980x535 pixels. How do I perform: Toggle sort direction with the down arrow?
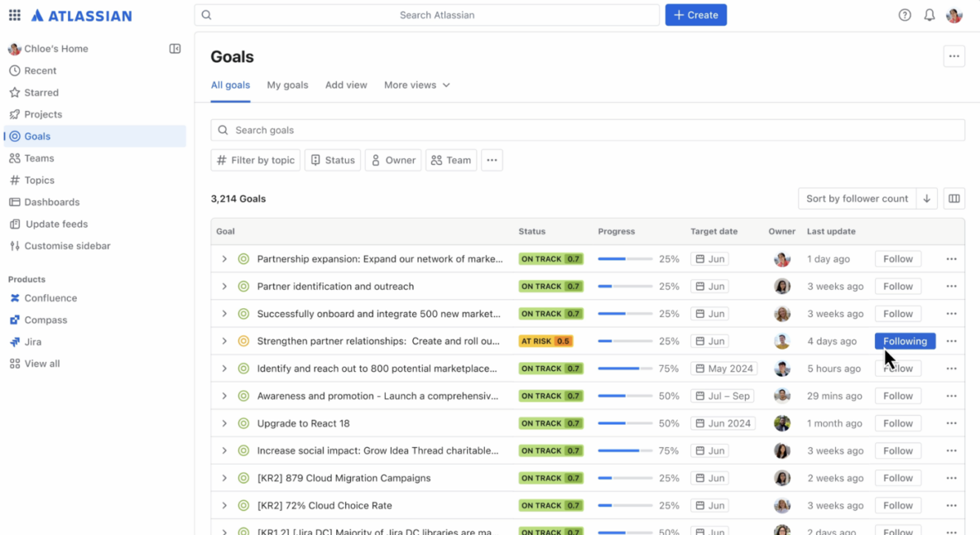coord(926,198)
